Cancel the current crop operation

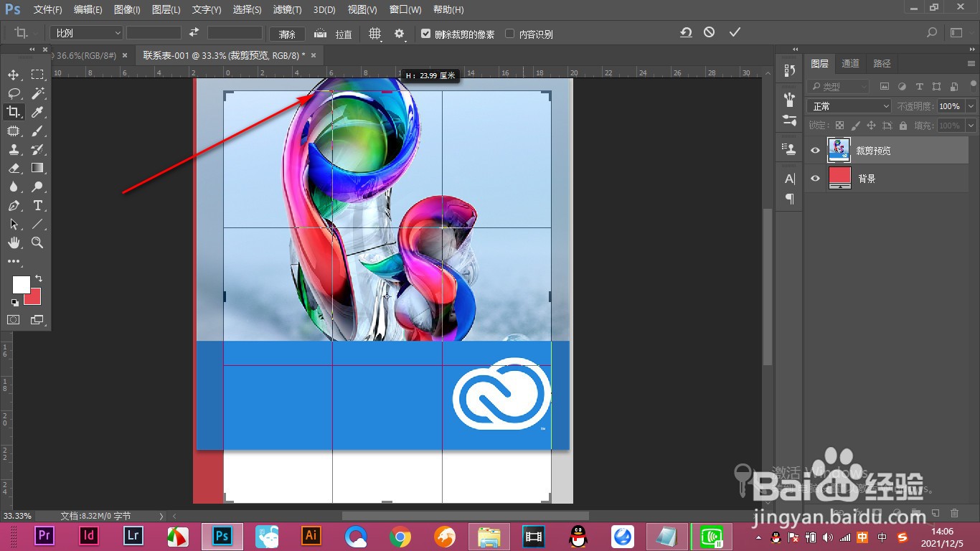[709, 32]
